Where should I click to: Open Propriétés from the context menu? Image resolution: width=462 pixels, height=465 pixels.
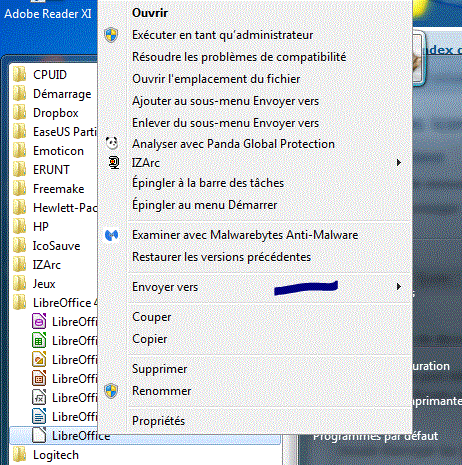tap(158, 421)
